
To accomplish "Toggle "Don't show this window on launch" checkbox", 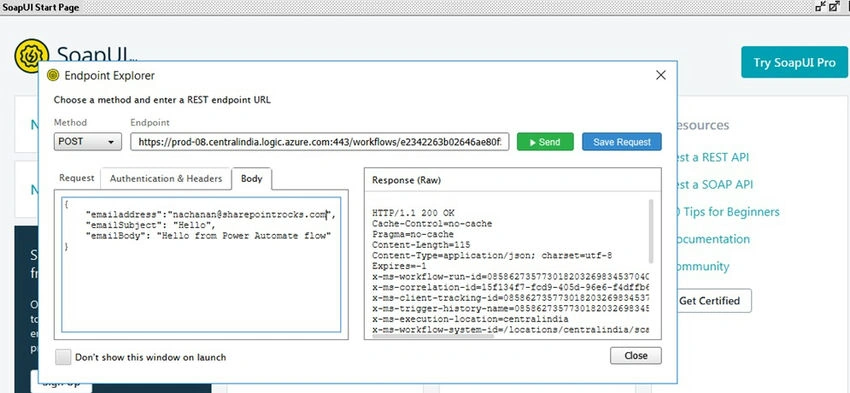I will pyautogui.click(x=63, y=357).
